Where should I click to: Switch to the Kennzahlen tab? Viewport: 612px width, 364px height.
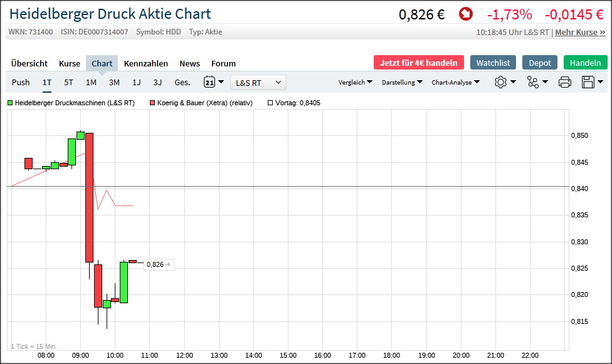coord(146,63)
